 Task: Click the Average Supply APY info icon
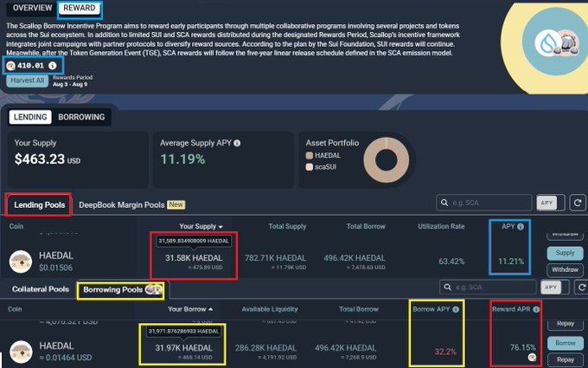click(x=237, y=143)
